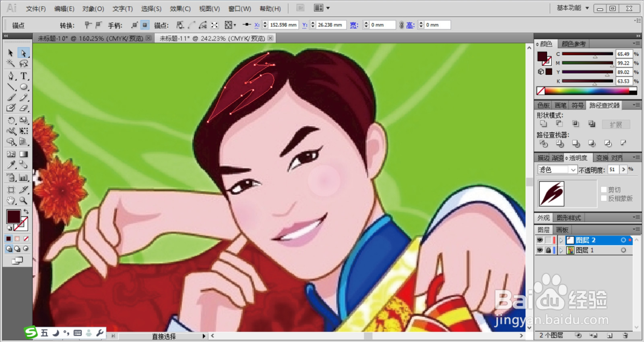Click the Intersect shape mode icon
Screen dimensions: 644x342
(x=576, y=124)
